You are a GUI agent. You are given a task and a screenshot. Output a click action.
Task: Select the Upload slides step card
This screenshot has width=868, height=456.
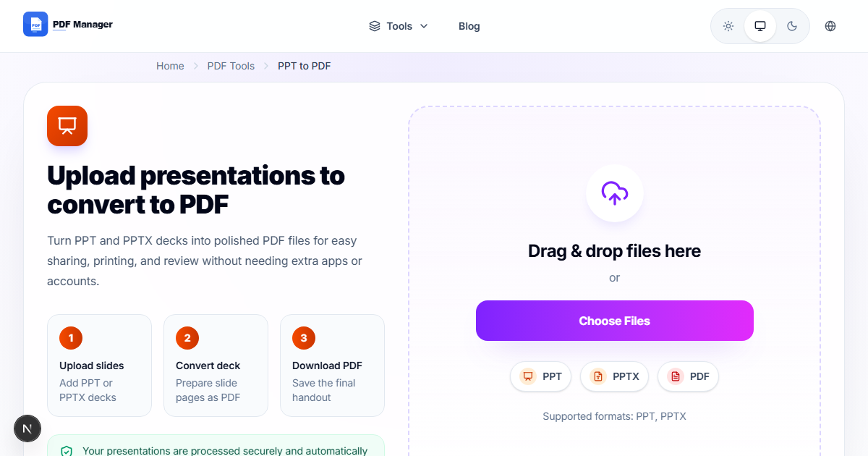click(x=100, y=366)
